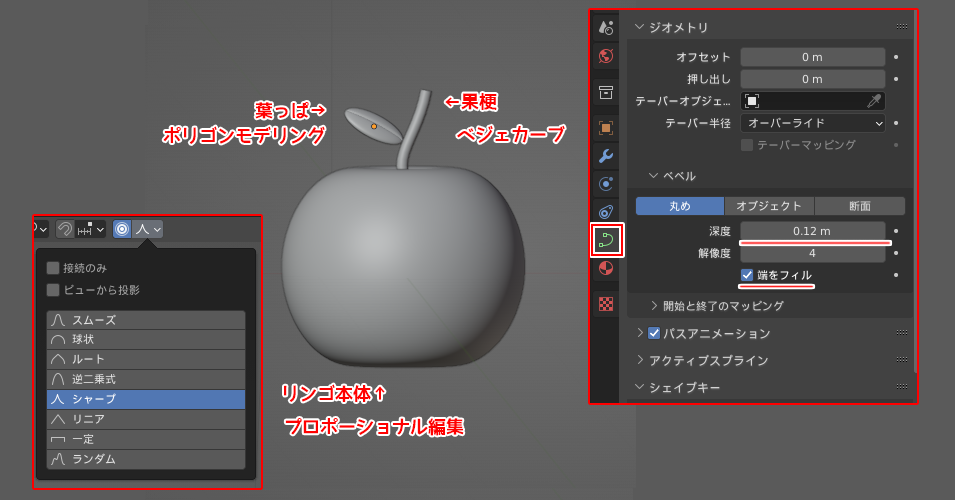The image size is (955, 500).
Task: Uncheck the 端をフィル checkbox
Action: 747,275
